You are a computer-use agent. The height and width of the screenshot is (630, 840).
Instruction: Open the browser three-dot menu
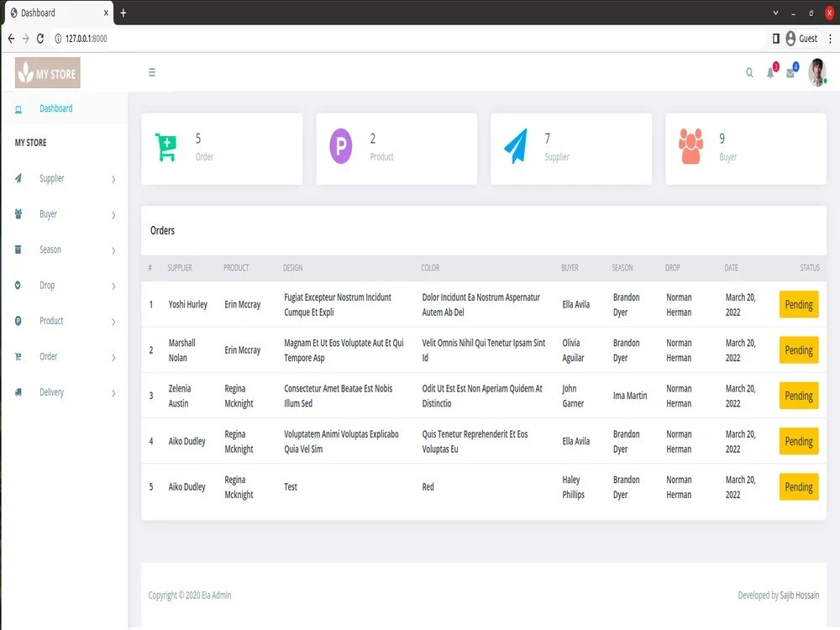831,39
